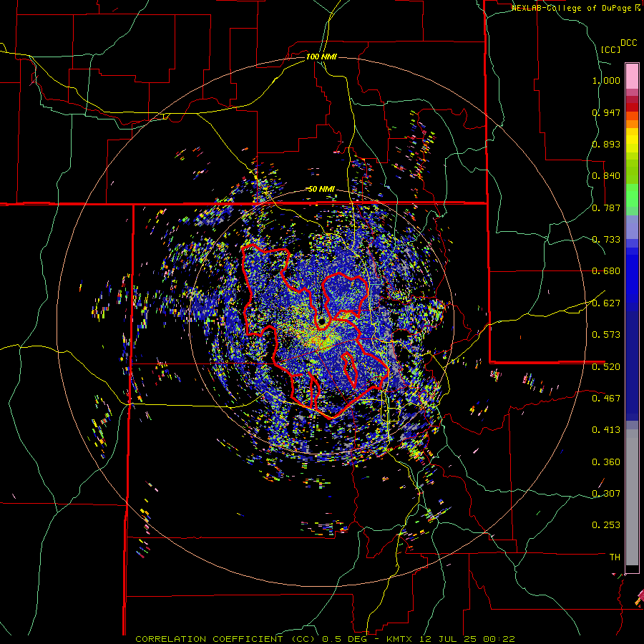Click the [CC] units label
This screenshot has height=644, width=644.
tap(610, 49)
